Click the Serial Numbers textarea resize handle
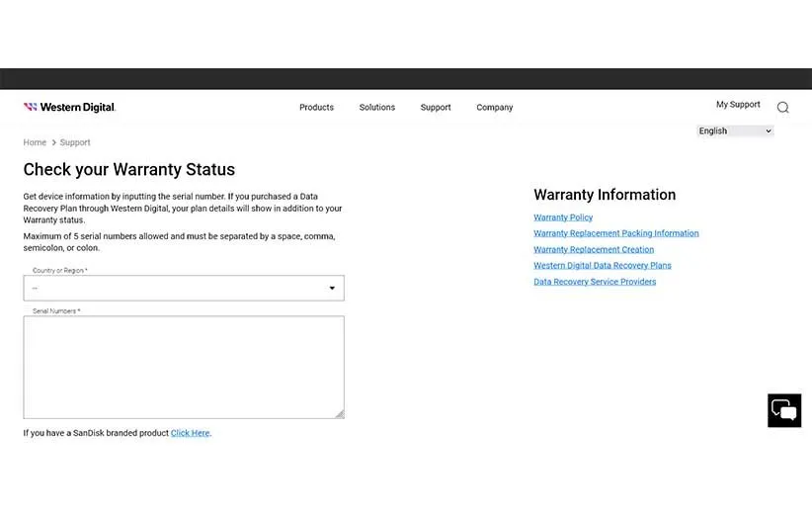Screen dimensions: 812x516 [x=340, y=414]
